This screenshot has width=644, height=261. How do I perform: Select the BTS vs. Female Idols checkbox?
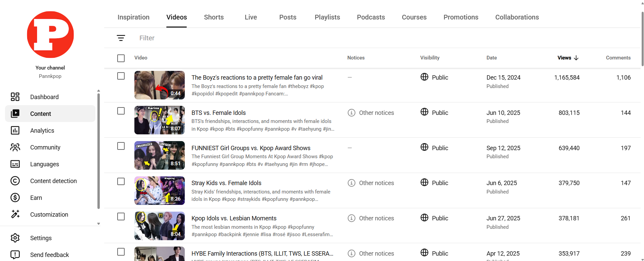(121, 111)
